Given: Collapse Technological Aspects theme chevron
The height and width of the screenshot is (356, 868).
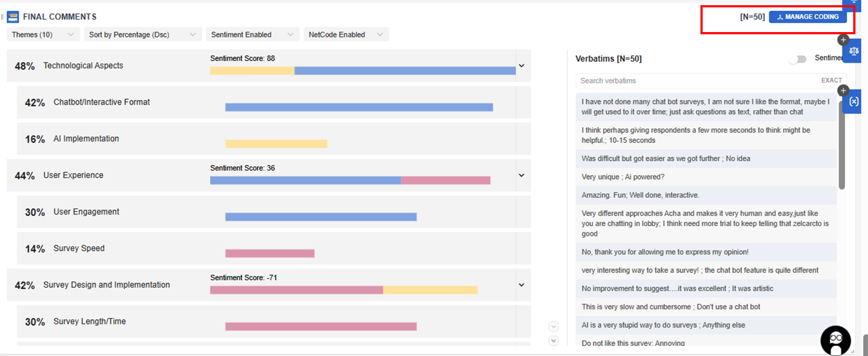Looking at the screenshot, I should pos(521,66).
